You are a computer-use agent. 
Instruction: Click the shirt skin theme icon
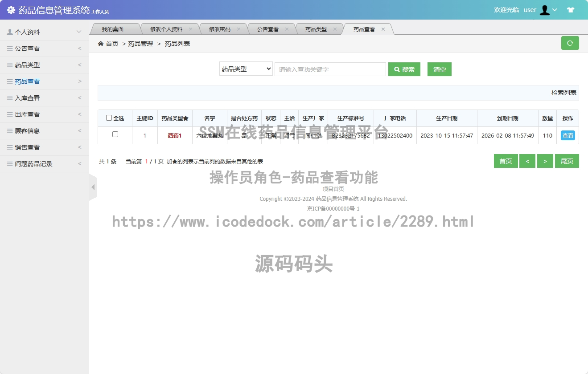click(571, 10)
